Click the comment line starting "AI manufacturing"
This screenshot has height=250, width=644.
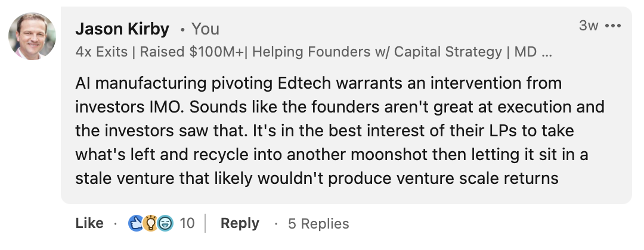tap(318, 83)
